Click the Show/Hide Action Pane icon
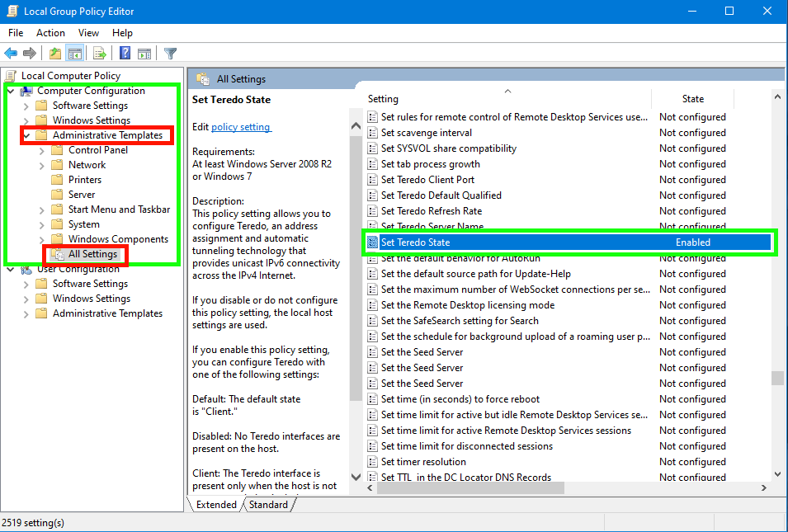Screen dimensions: 788x532 [x=144, y=54]
